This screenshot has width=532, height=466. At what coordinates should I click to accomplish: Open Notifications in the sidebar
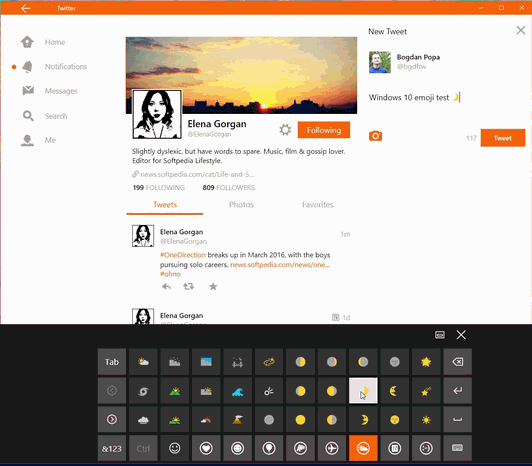coord(66,67)
